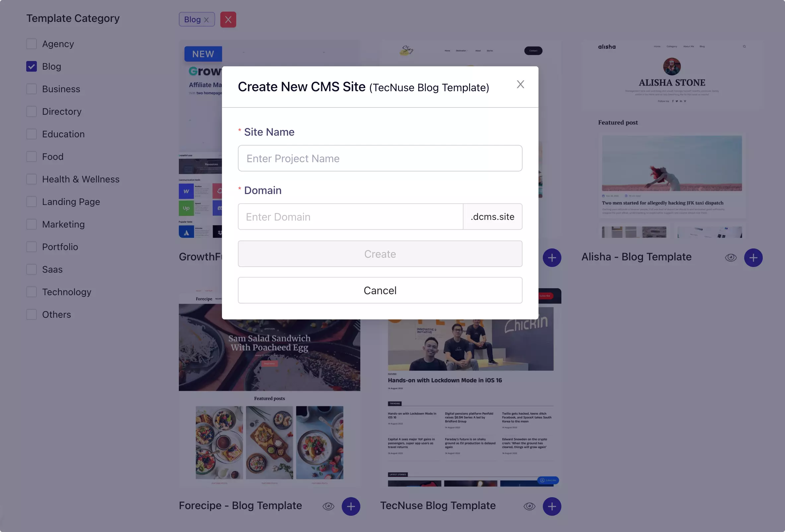Select the Portfolio category item

tap(59, 246)
